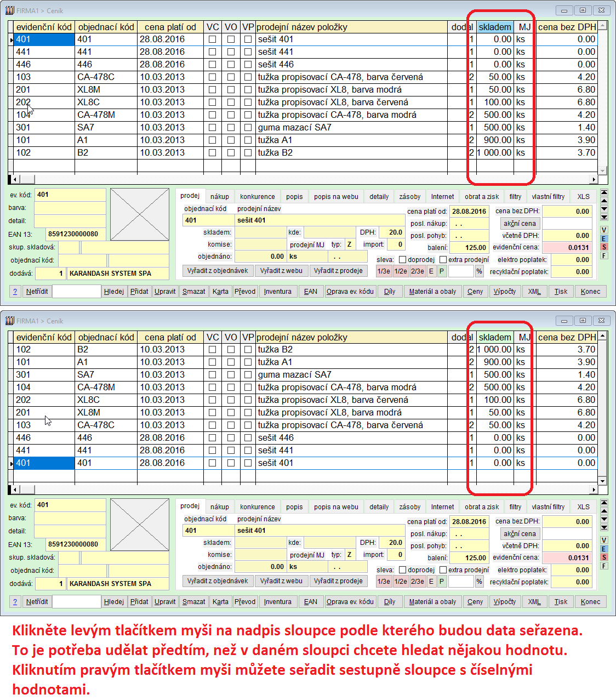
Task: Click the V side button in upper window
Action: click(x=604, y=230)
